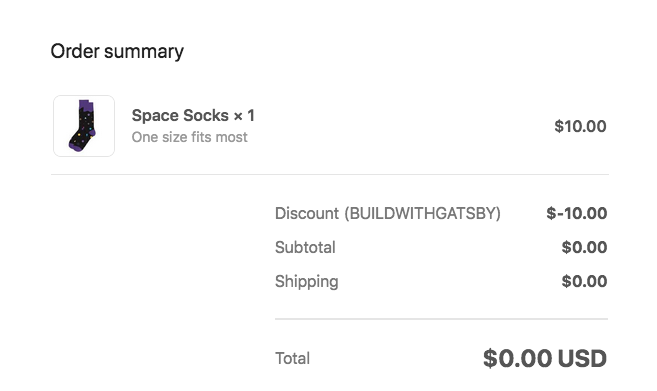Select the $0.00 USD total amount
This screenshot has height=391, width=657.
(545, 359)
